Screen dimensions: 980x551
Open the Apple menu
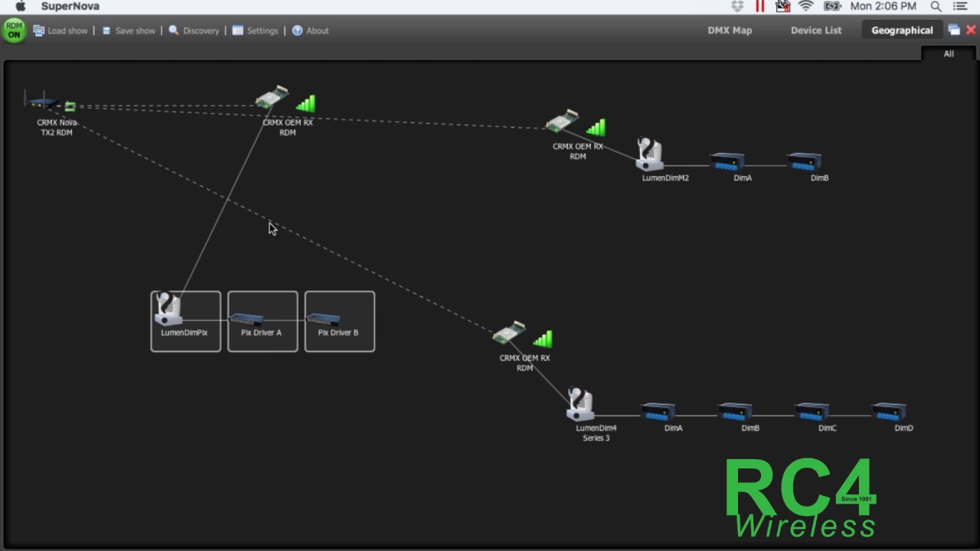click(x=21, y=6)
